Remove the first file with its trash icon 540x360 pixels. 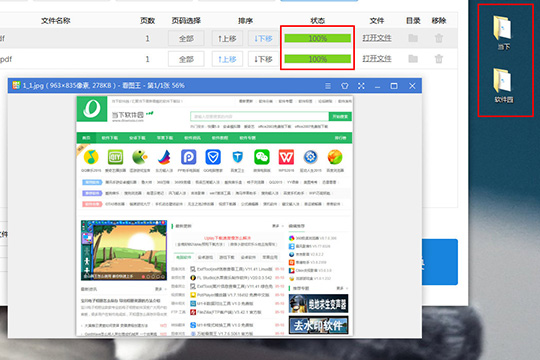point(439,38)
